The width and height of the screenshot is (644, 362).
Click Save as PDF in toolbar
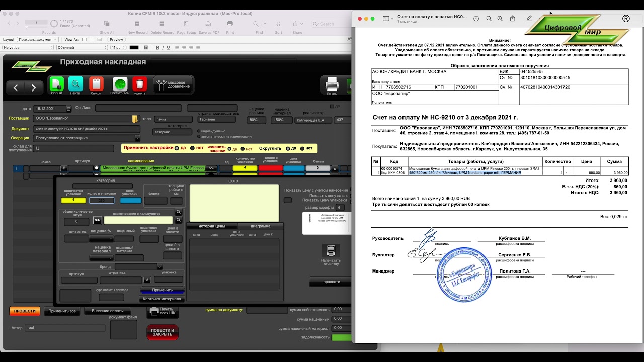(x=209, y=24)
